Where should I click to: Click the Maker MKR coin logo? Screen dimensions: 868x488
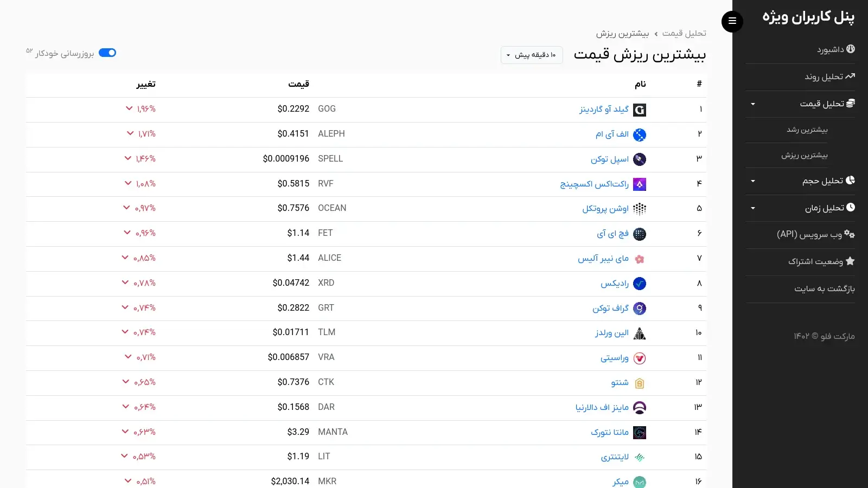tap(640, 482)
